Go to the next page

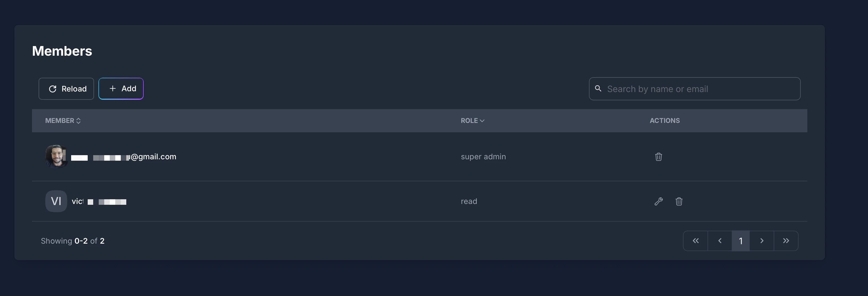(x=762, y=241)
